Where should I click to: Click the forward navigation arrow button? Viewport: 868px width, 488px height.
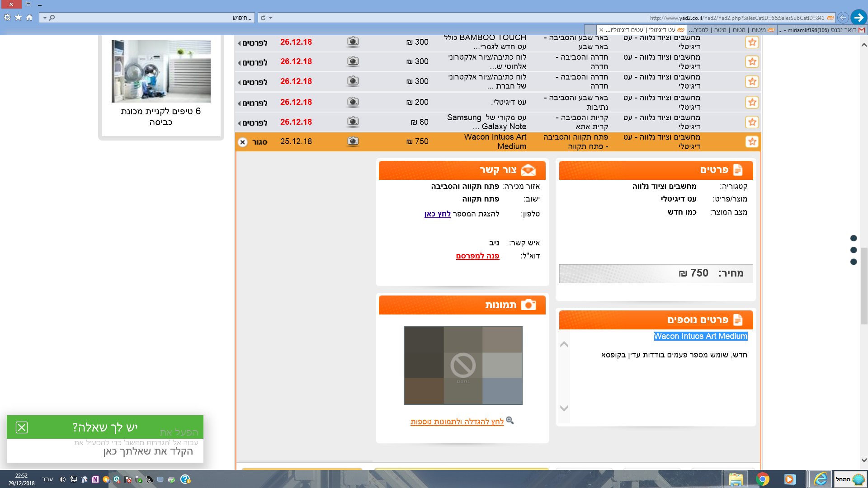pos(858,18)
